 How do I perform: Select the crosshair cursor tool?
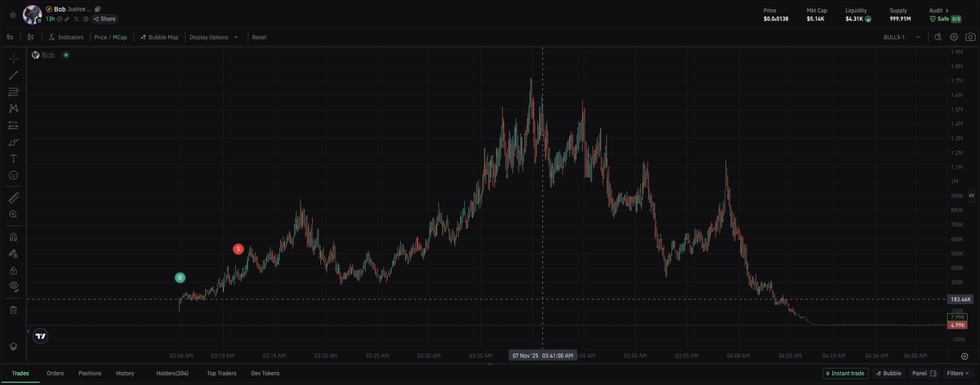tap(13, 59)
